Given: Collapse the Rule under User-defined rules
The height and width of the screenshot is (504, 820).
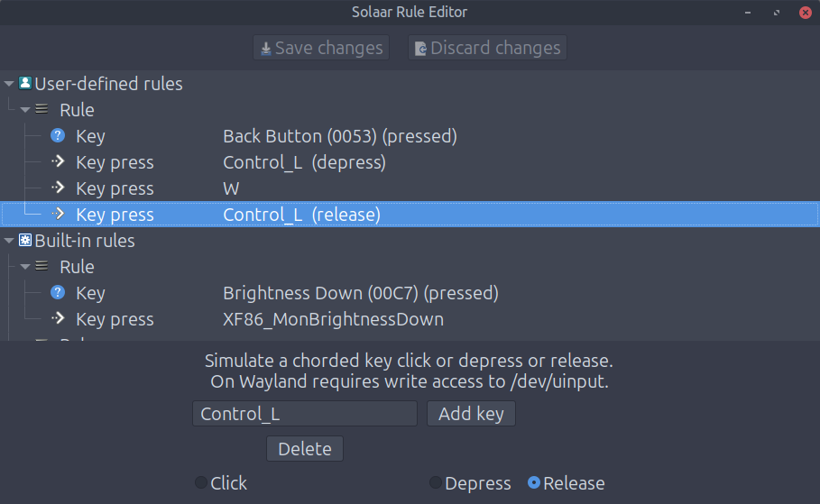Looking at the screenshot, I should pyautogui.click(x=25, y=110).
